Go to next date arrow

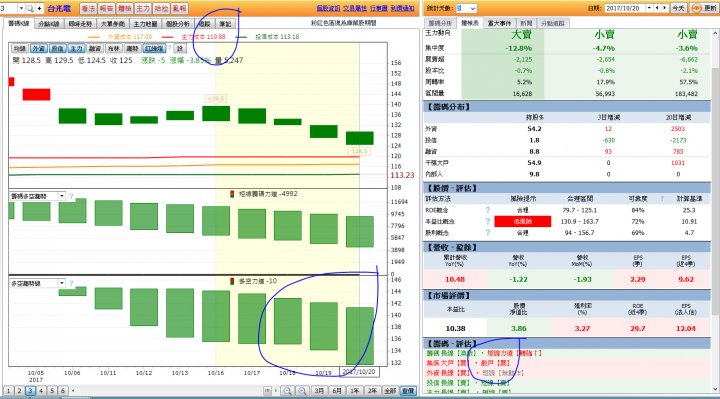tap(664, 8)
